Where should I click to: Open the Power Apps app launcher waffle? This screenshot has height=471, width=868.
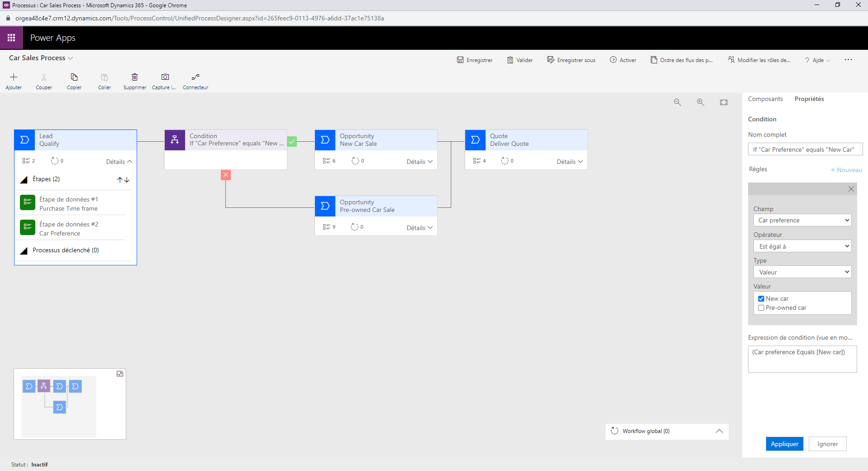pyautogui.click(x=11, y=38)
